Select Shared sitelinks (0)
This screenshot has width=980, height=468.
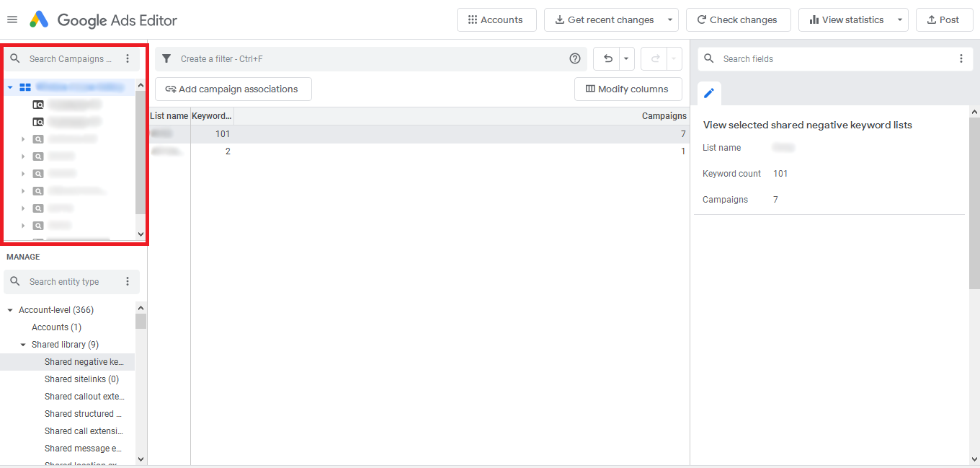point(81,379)
